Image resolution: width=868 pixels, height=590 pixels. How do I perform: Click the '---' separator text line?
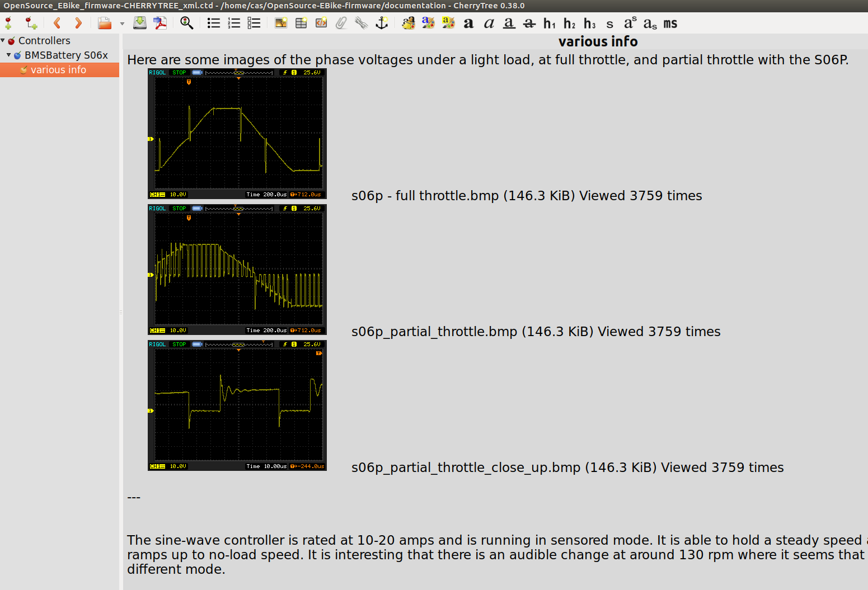134,497
